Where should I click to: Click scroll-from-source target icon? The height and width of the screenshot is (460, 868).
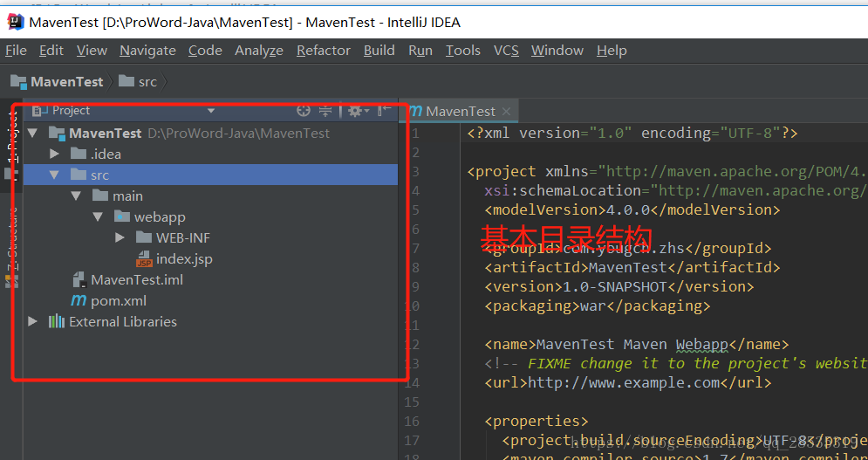tap(303, 111)
